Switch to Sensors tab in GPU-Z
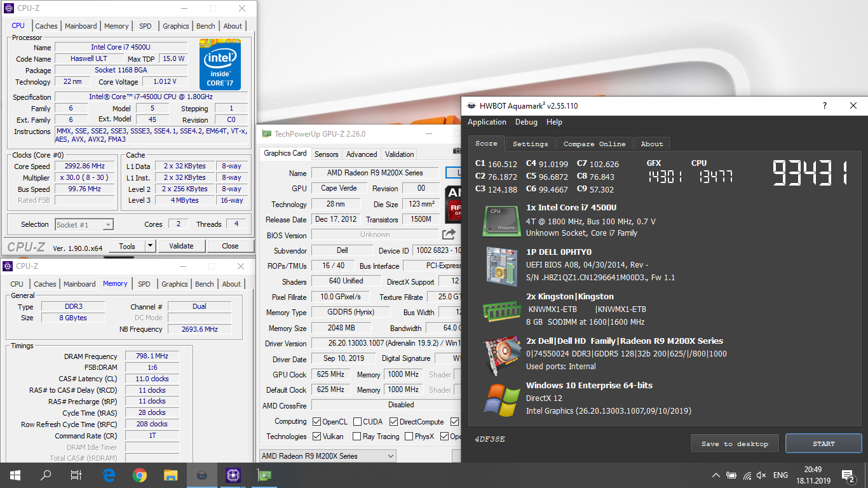 (326, 154)
